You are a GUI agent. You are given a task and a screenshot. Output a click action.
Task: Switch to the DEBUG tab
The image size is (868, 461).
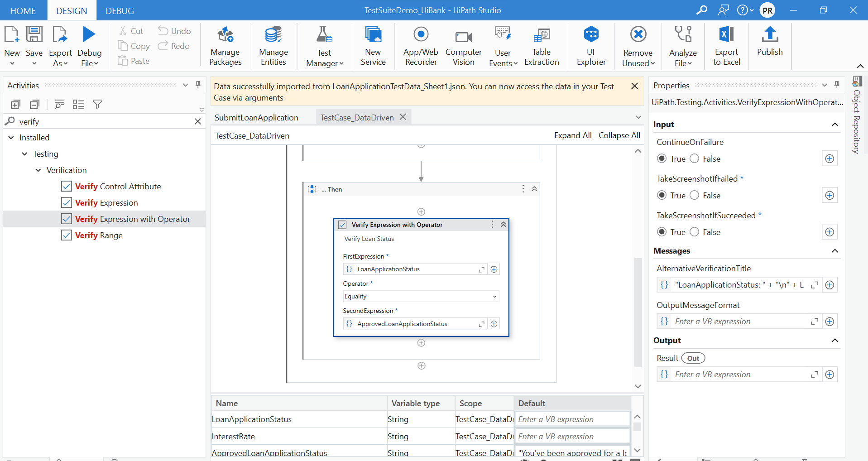click(120, 10)
